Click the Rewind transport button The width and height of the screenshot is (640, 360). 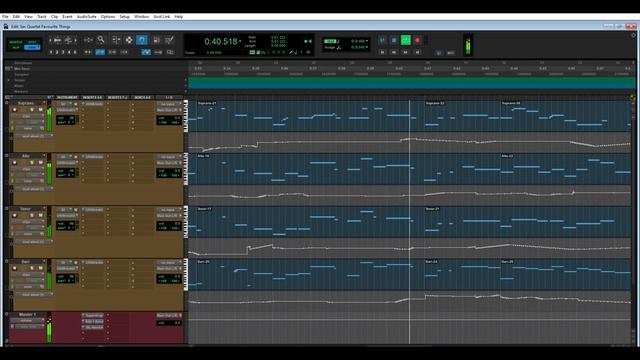[x=393, y=52]
